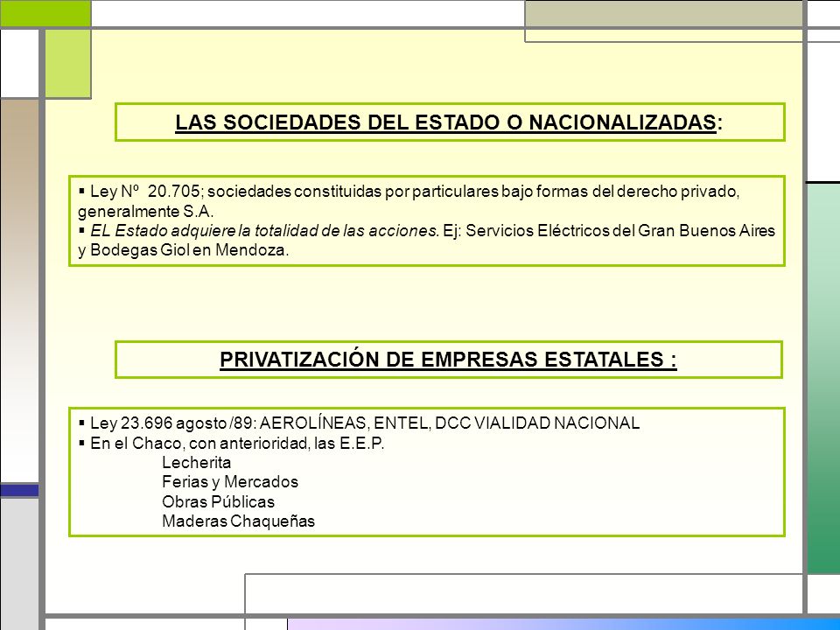
Task: Select the text 'generalmente S.A.'
Action: pos(146,211)
